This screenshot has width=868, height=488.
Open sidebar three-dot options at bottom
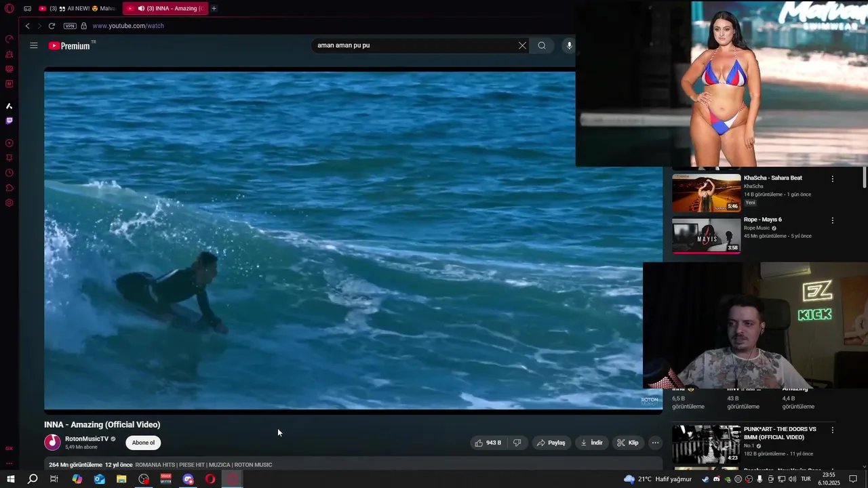pos(9,464)
